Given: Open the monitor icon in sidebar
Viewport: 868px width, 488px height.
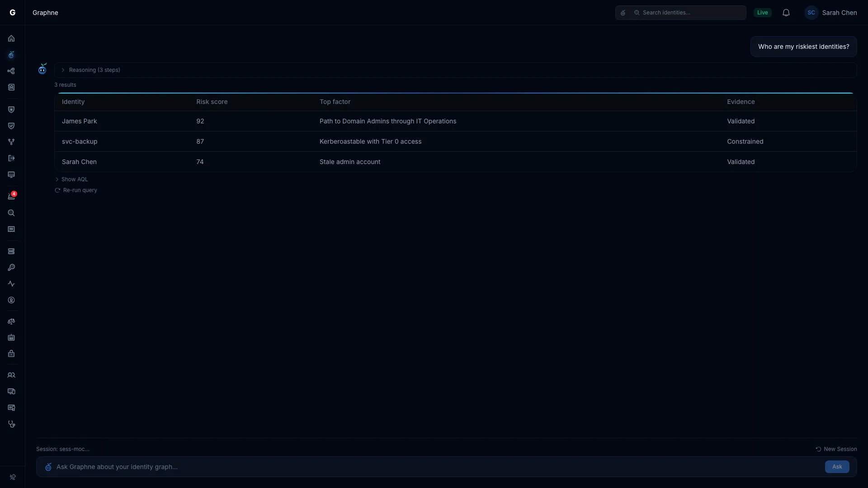Looking at the screenshot, I should pyautogui.click(x=11, y=174).
